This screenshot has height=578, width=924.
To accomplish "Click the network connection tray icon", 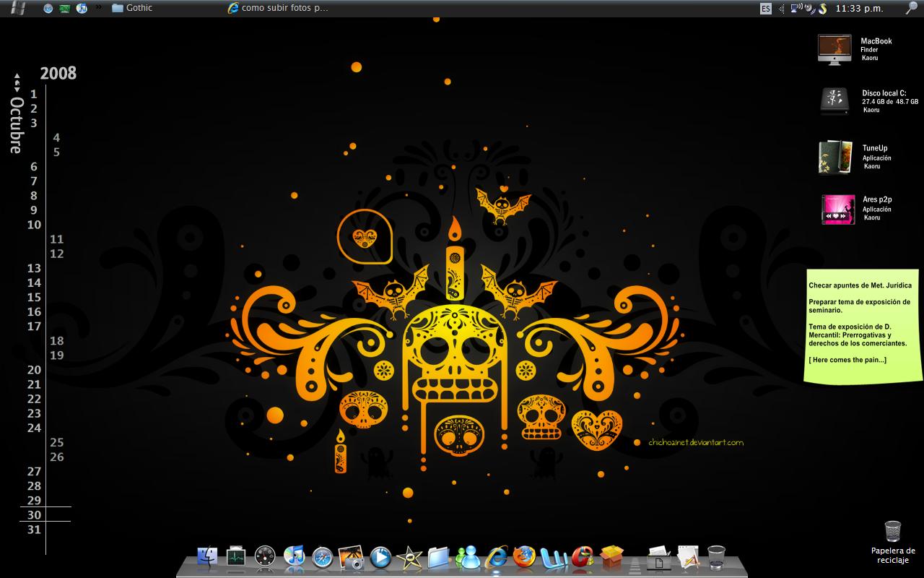I will (796, 9).
